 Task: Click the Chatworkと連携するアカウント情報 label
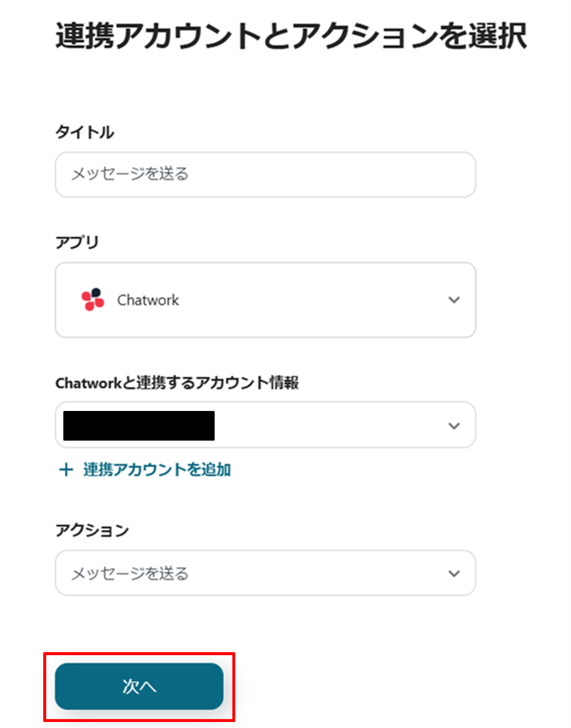(177, 383)
